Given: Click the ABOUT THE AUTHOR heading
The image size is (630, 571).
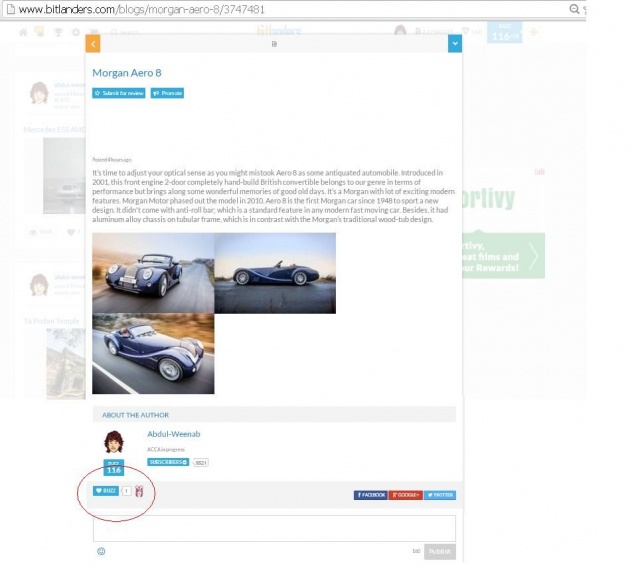Looking at the screenshot, I should [135, 415].
